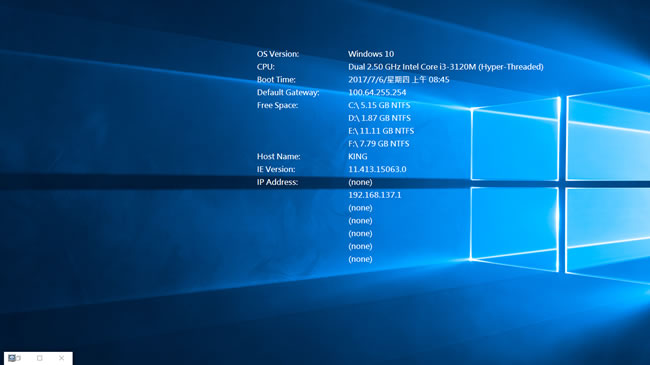Click the 'OS Version:' label
Screen dimensions: 650x365
[278, 54]
